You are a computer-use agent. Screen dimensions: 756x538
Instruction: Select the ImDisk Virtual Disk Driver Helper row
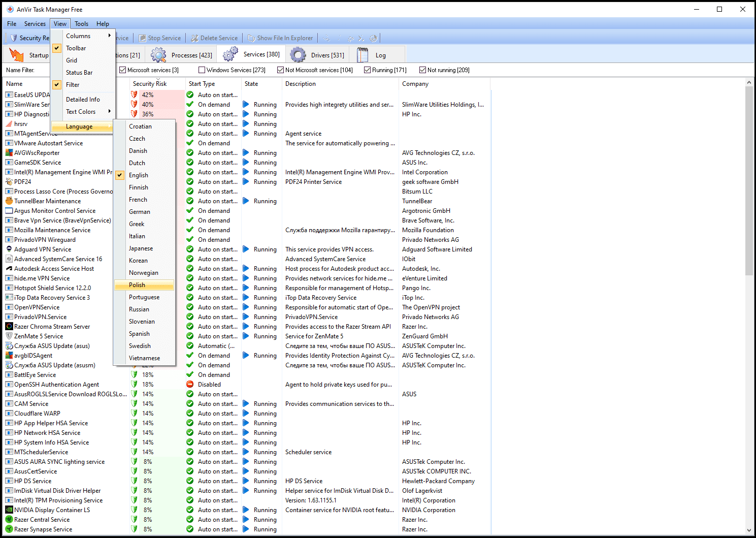[x=246, y=491]
